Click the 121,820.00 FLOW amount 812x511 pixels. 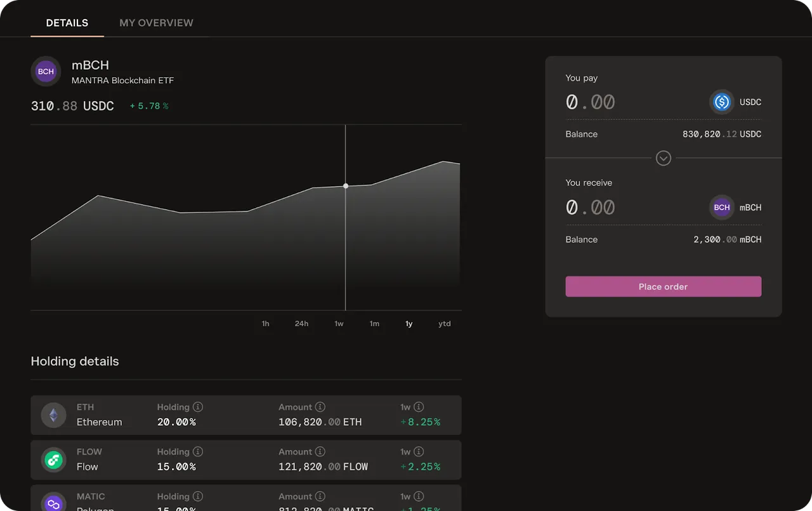(324, 467)
